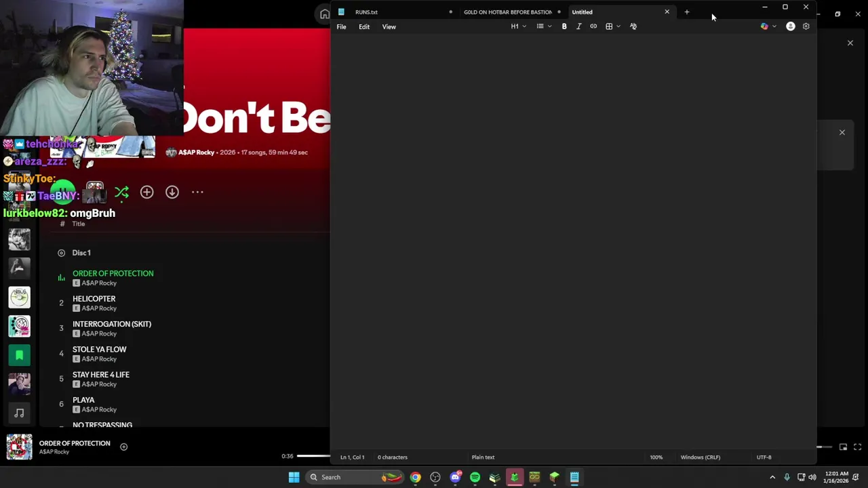Screen dimensions: 868x488
Task: Open Discord from the taskbar
Action: click(455, 477)
